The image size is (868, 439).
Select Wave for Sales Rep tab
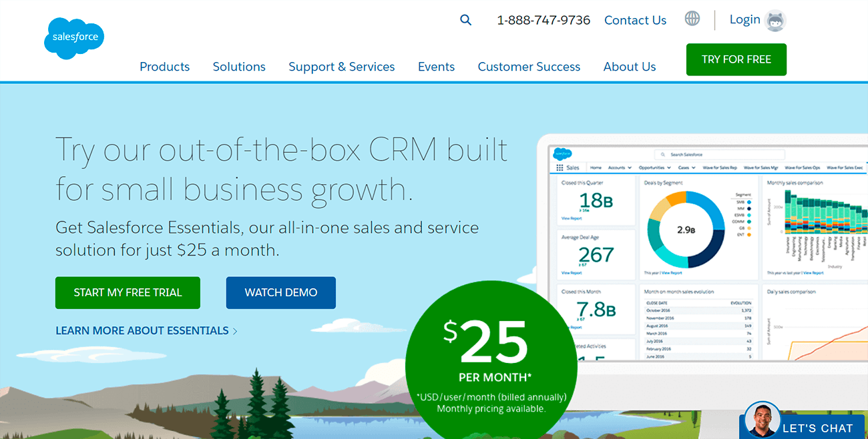coord(718,168)
